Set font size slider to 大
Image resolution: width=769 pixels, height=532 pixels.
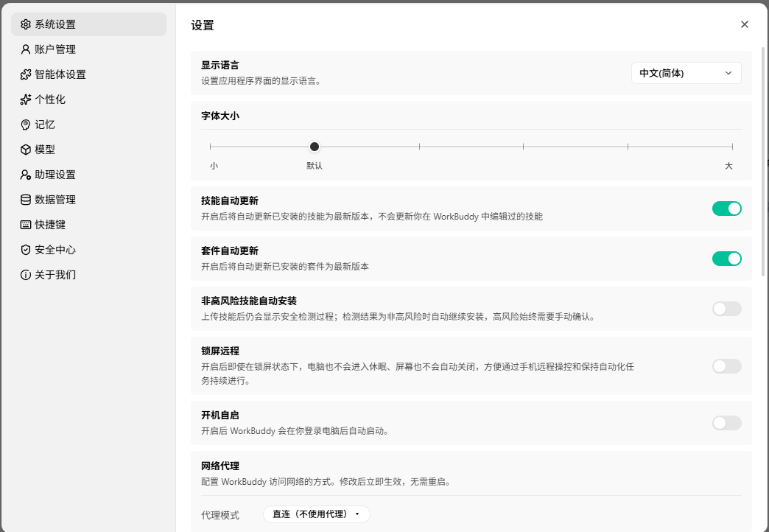(732, 146)
